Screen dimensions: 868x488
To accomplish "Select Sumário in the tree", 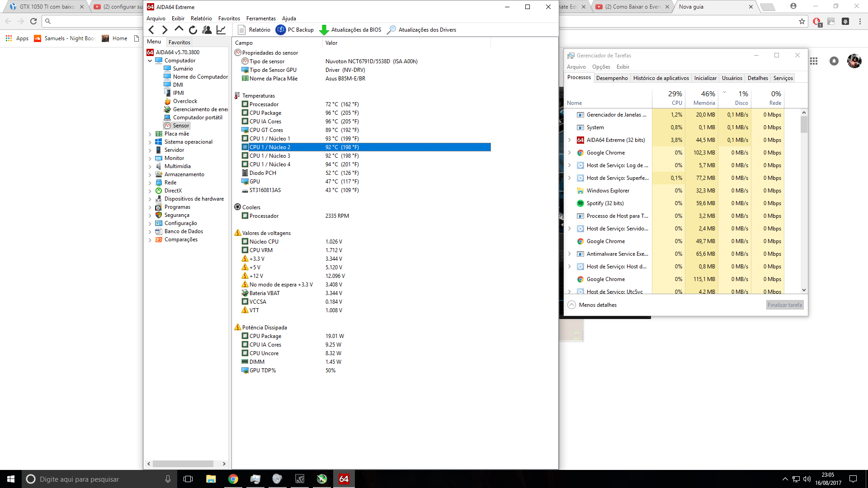I will [183, 69].
